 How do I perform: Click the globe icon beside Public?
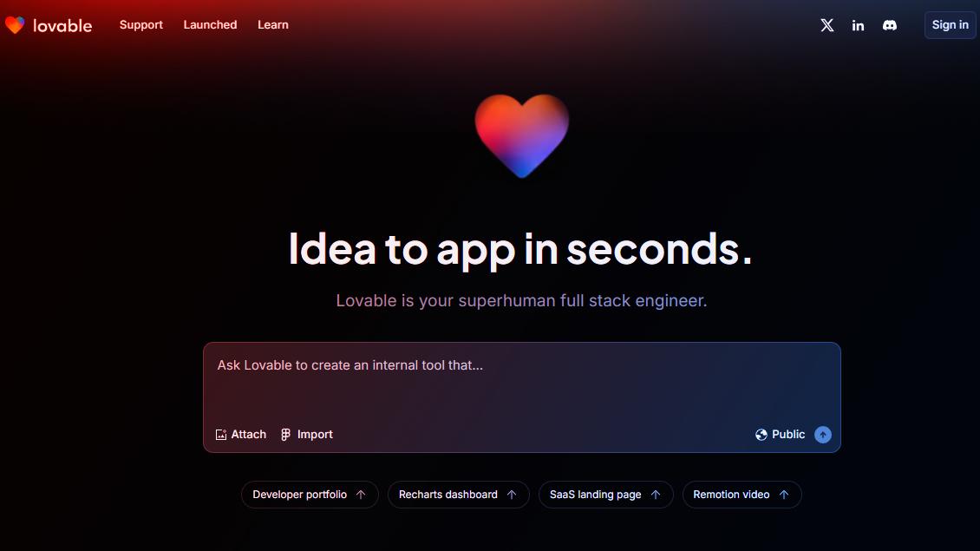[761, 435]
